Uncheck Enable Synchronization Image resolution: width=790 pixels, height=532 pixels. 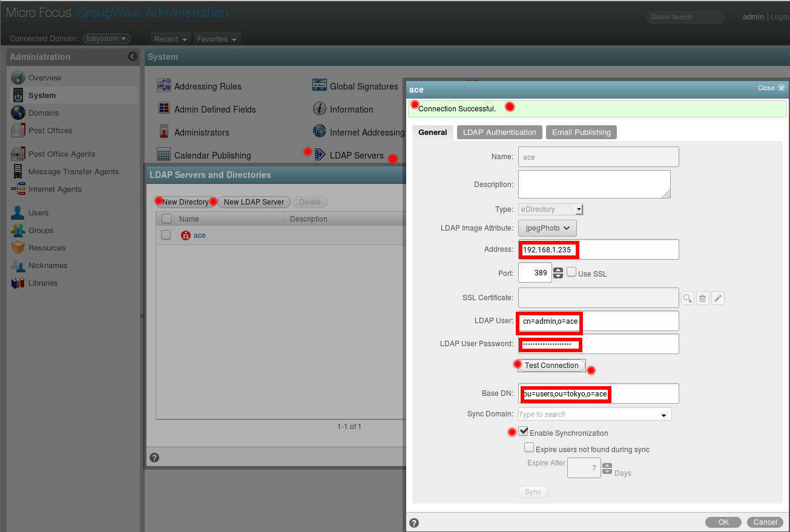(x=524, y=432)
